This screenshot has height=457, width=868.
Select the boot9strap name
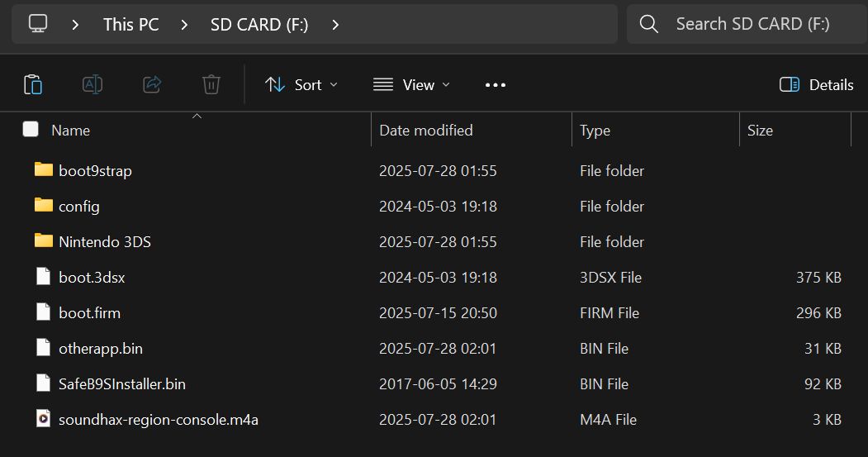pyautogui.click(x=95, y=170)
